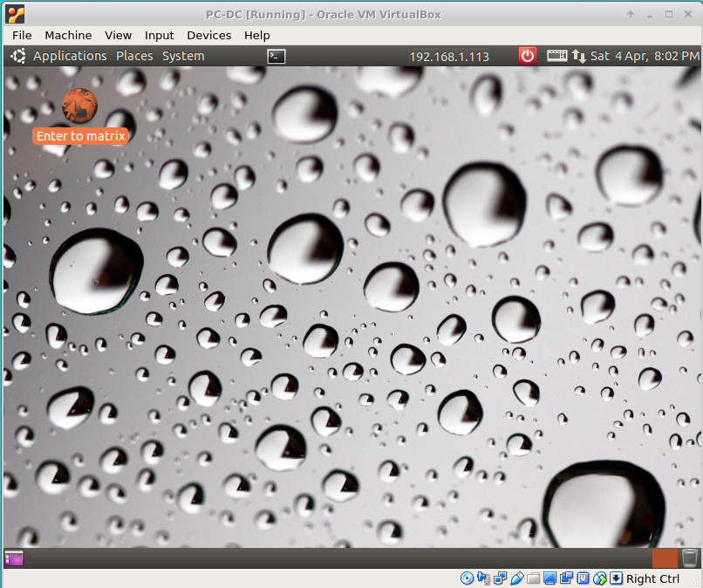Launch the terminal from the top panel
Screen dimensions: 703x588
[x=276, y=57]
